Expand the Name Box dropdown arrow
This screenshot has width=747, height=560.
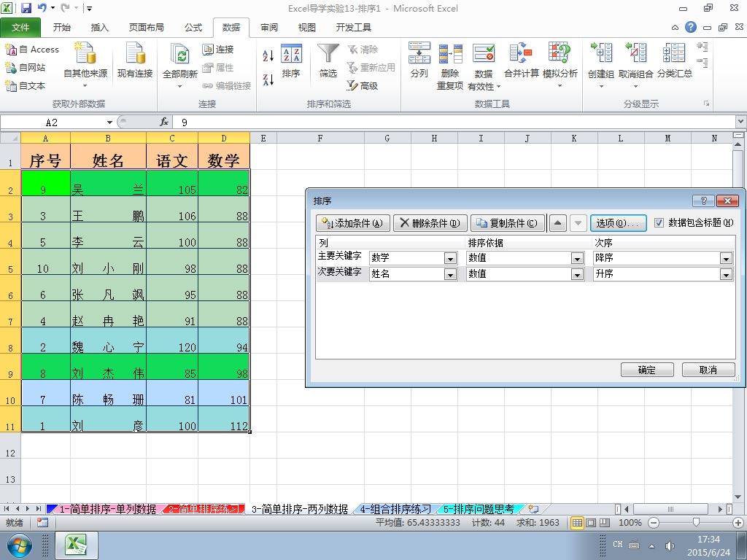click(x=109, y=122)
